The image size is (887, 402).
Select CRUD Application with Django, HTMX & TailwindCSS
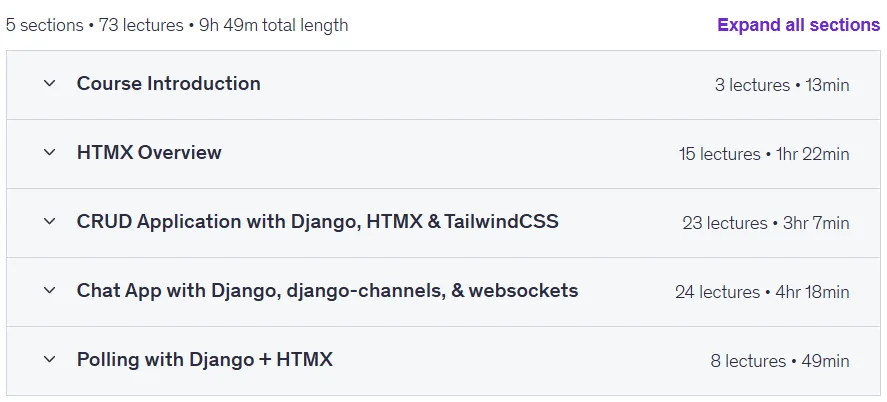click(x=318, y=222)
